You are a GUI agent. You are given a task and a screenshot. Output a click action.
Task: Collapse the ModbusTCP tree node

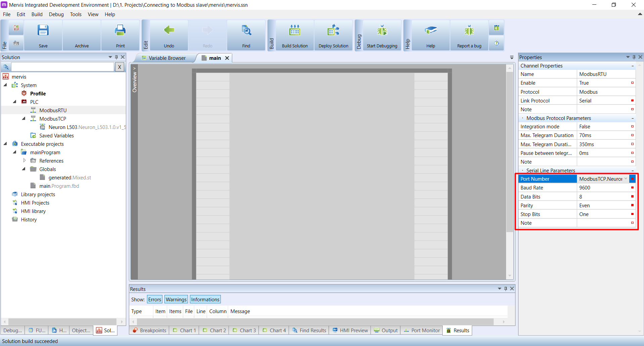[24, 119]
